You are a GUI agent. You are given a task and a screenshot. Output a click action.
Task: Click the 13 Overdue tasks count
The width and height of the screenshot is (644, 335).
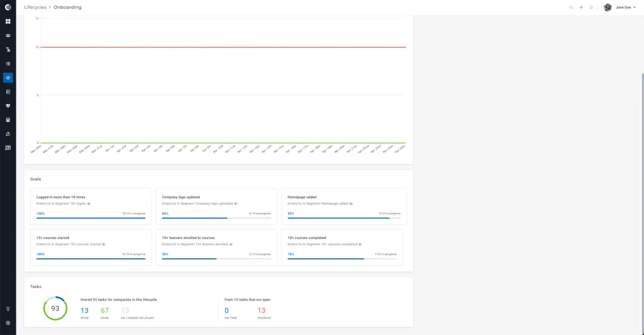[x=261, y=310]
